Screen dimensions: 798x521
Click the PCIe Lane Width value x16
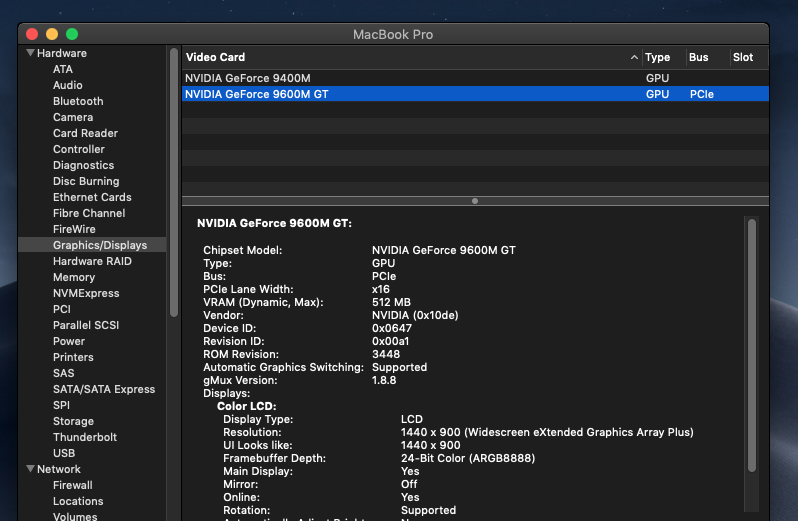(x=381, y=289)
